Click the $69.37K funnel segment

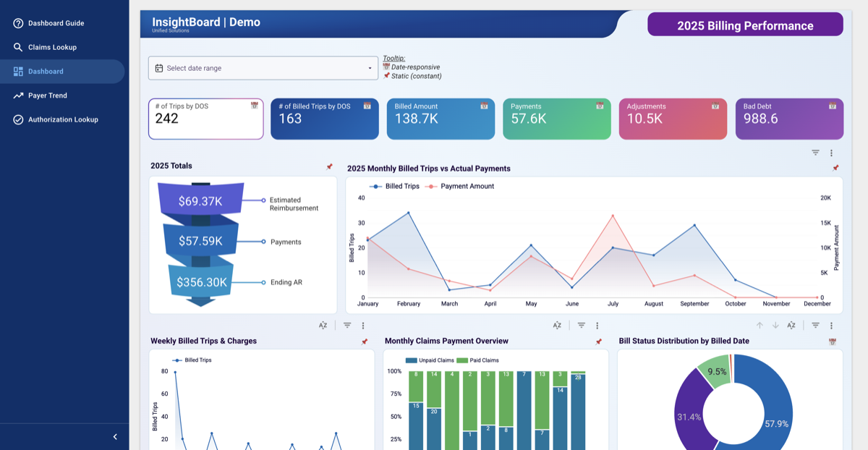(200, 201)
